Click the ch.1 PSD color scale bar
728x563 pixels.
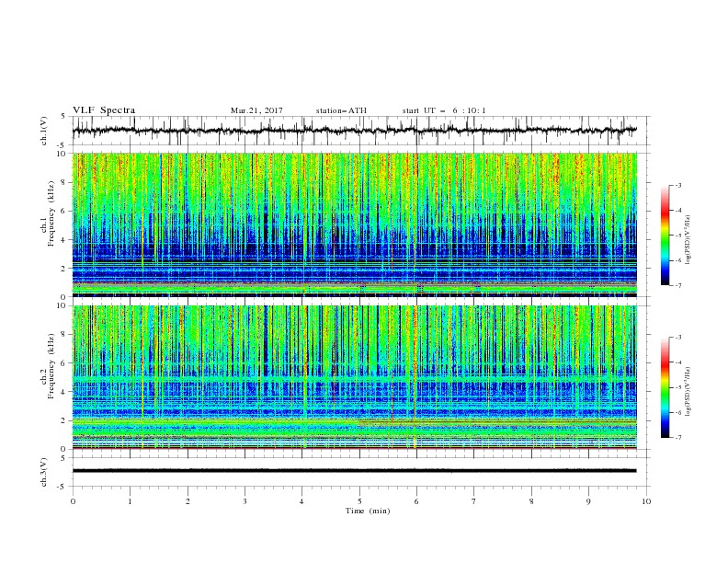(x=665, y=236)
